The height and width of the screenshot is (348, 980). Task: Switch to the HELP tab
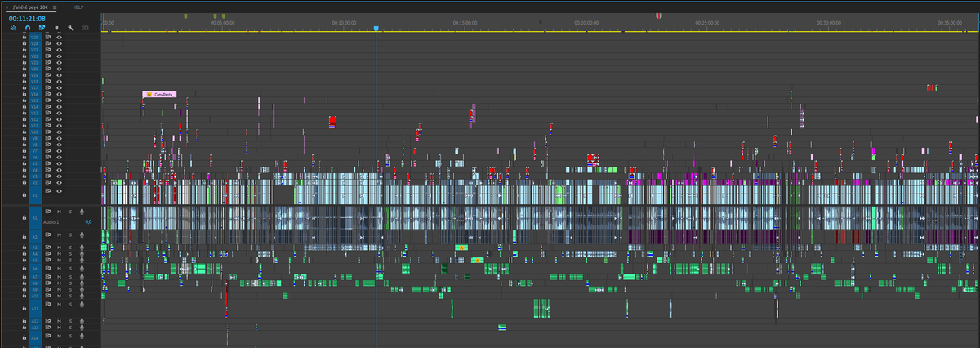click(x=78, y=7)
